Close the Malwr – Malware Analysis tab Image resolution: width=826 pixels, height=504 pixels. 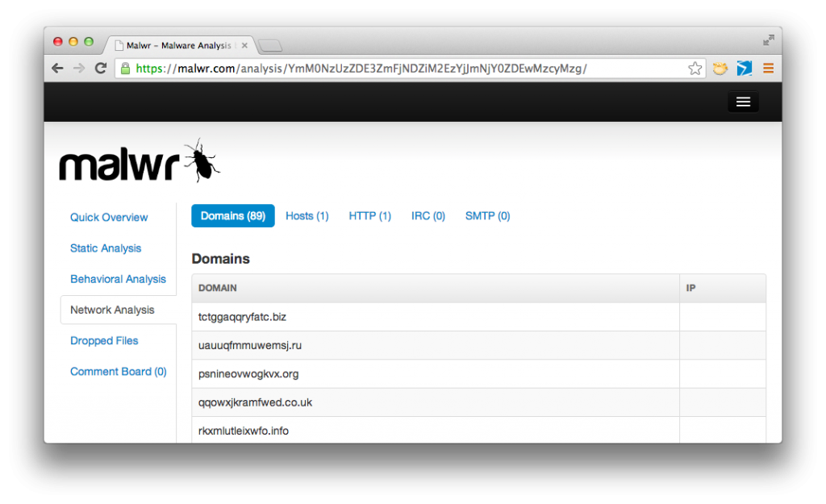point(244,45)
